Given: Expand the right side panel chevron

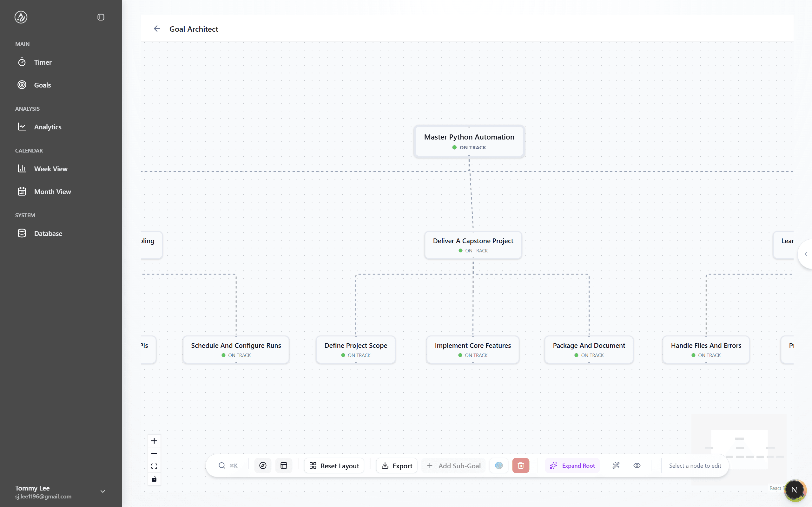Looking at the screenshot, I should tap(806, 254).
